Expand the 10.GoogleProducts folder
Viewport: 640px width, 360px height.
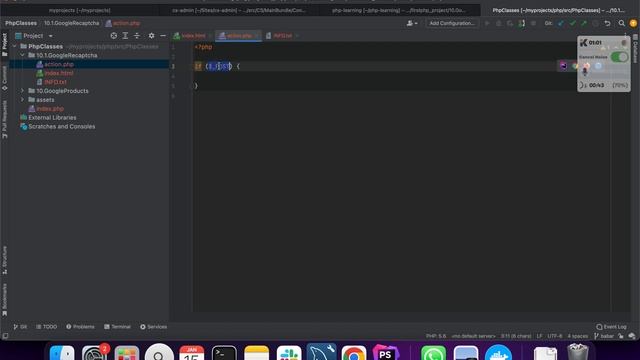(x=22, y=91)
